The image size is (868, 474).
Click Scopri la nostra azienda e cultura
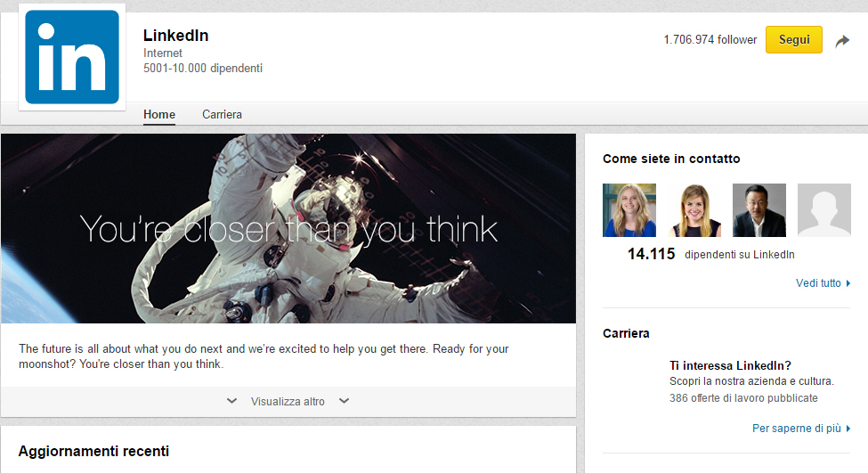click(x=751, y=381)
